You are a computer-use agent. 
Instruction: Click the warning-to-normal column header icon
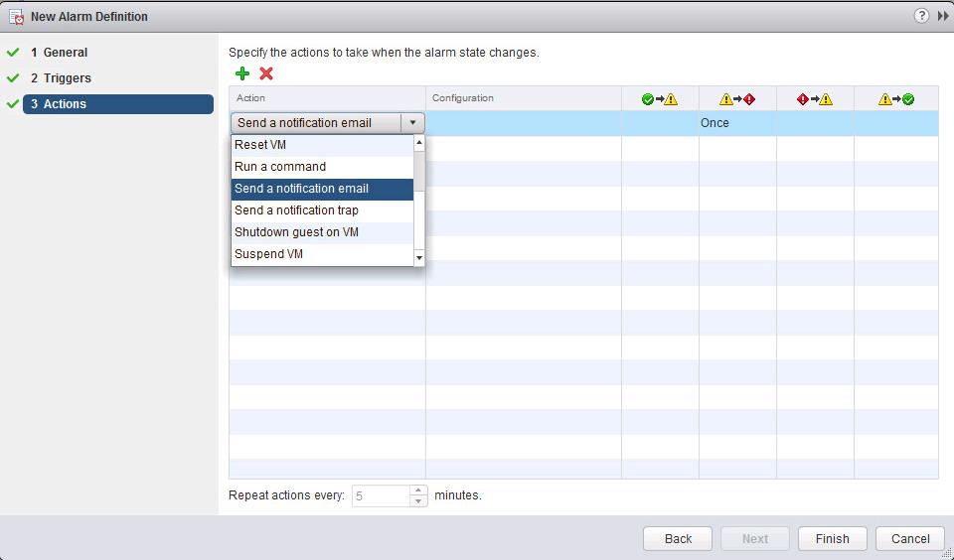(x=896, y=99)
